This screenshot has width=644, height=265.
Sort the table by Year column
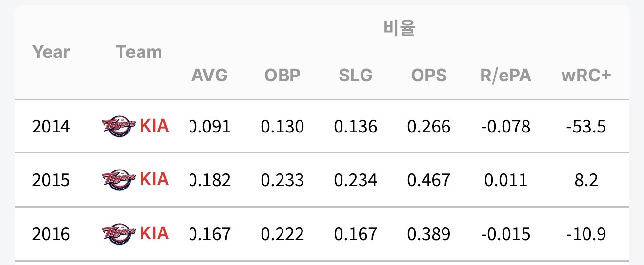point(51,52)
